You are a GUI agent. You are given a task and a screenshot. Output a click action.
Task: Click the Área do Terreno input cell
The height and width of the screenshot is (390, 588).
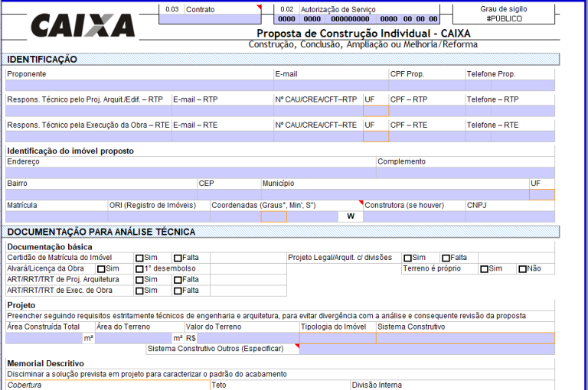[x=133, y=338]
